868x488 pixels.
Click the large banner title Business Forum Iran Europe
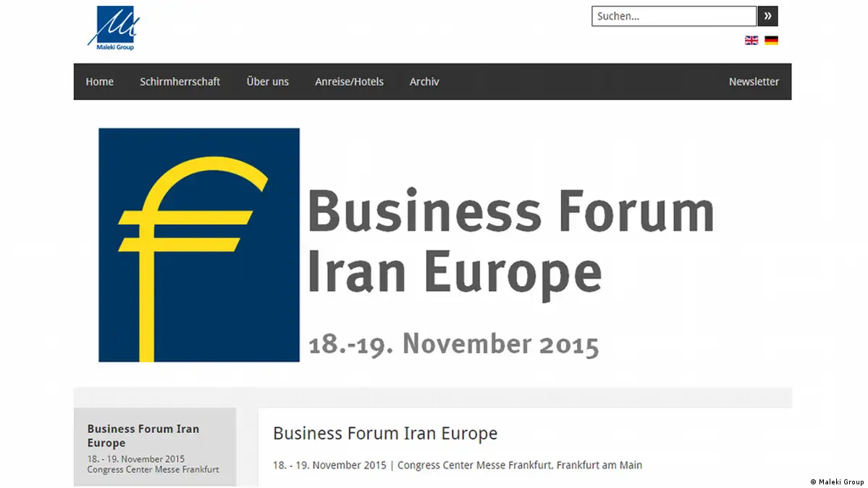point(510,241)
